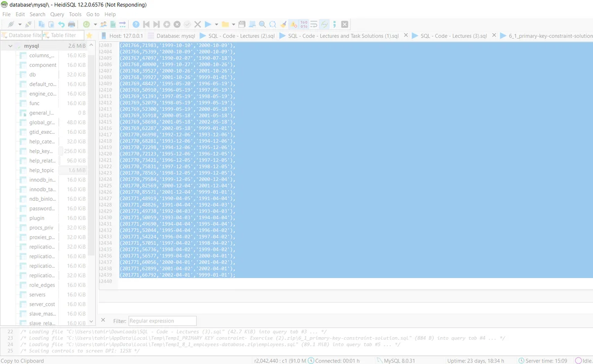Open the Execute SQL dropdown arrow
Viewport: 593px width, 364px height.
tap(216, 24)
